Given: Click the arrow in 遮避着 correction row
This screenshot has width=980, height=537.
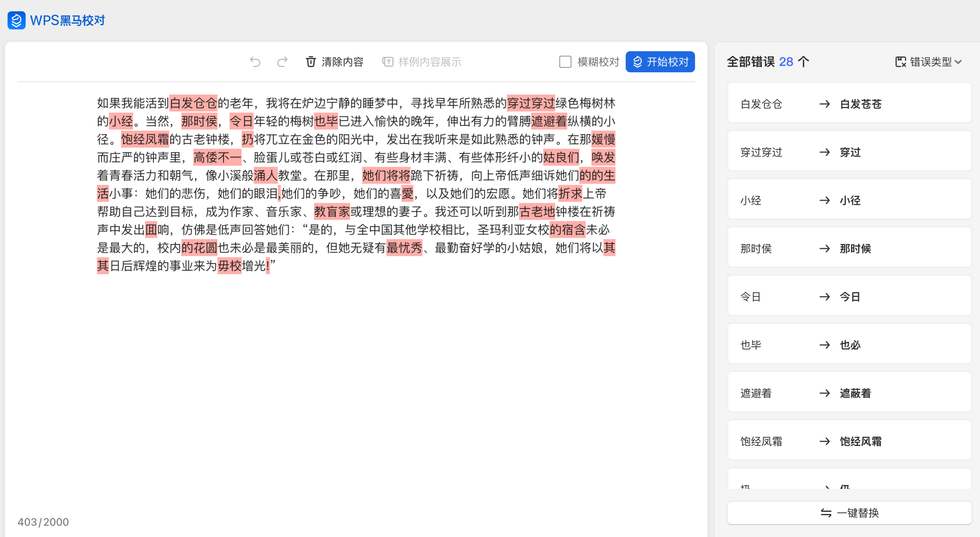Looking at the screenshot, I should click(825, 393).
